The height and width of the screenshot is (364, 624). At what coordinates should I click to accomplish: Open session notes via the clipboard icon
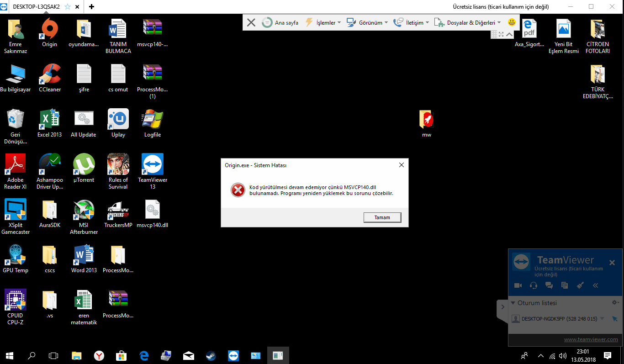pos(564,285)
